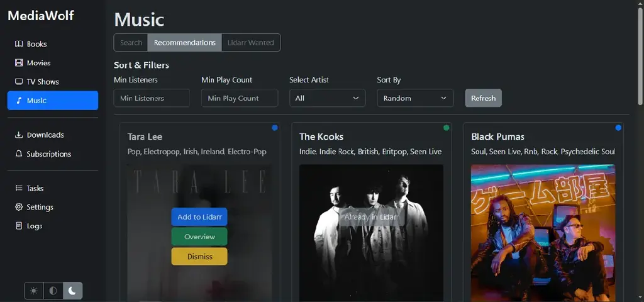
Task: Click the Movies film-strip icon
Action: tap(19, 63)
